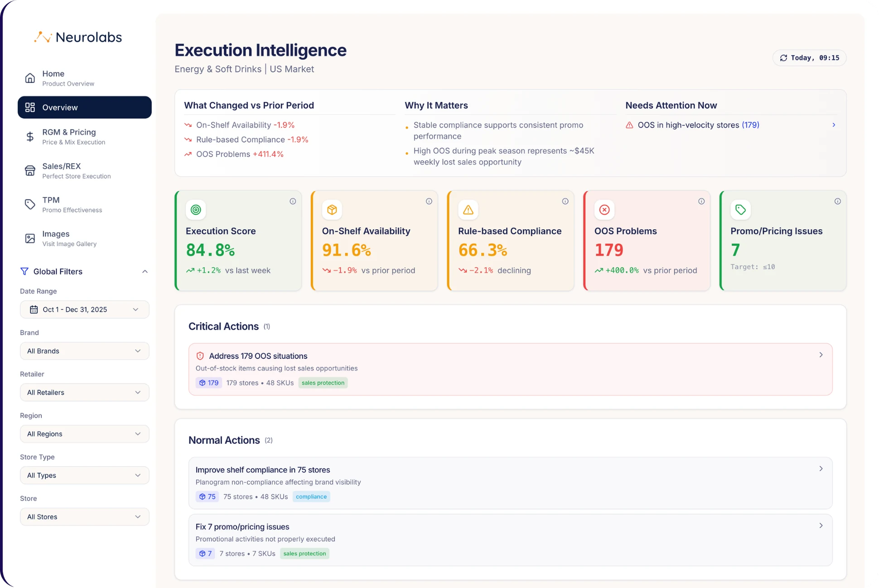
Task: Open Images Visit Image Gallery
Action: [x=85, y=238]
